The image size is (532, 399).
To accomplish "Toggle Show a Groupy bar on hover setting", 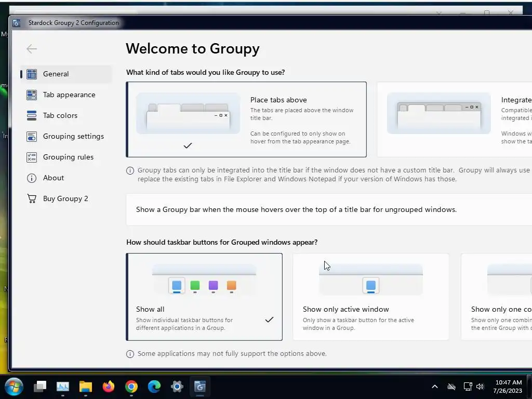I will 329,210.
